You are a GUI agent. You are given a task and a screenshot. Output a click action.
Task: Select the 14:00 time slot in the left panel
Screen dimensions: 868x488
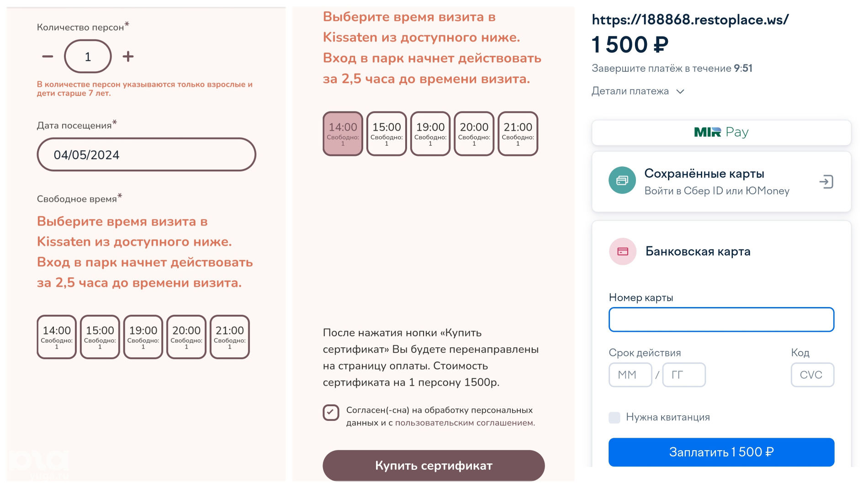pos(57,337)
